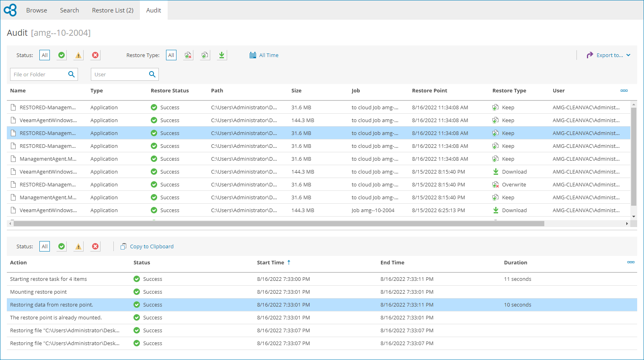Sort action log by Start Time column
Viewport: 644px width, 360px height.
tap(271, 262)
